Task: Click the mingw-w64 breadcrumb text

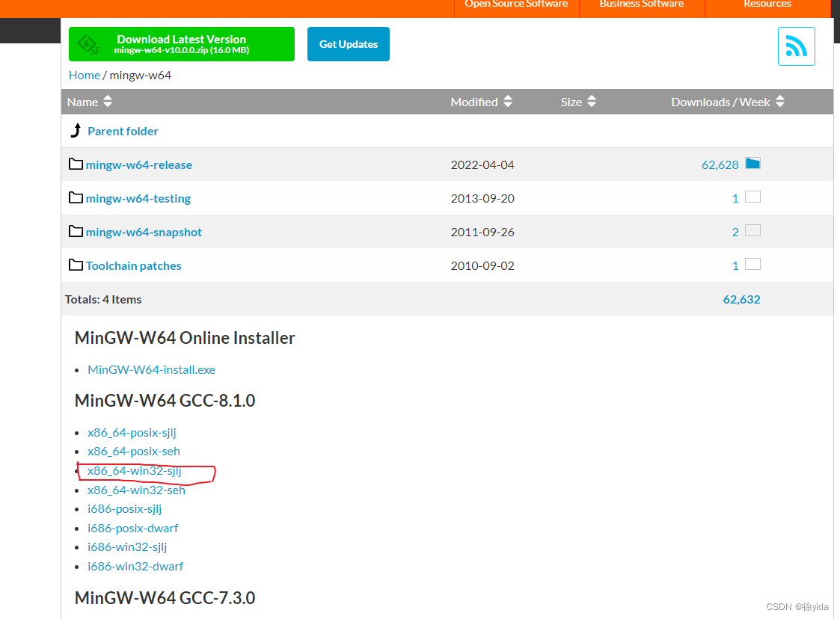Action: (x=141, y=75)
